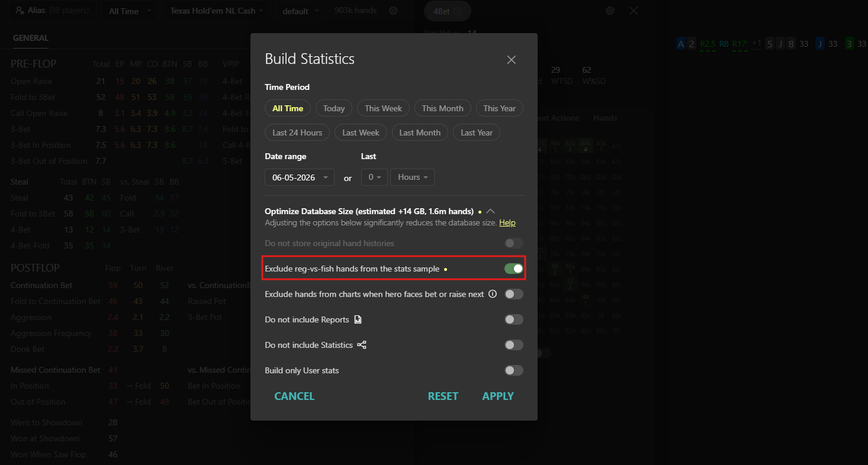
Task: Select the All Time period chip
Action: (288, 108)
